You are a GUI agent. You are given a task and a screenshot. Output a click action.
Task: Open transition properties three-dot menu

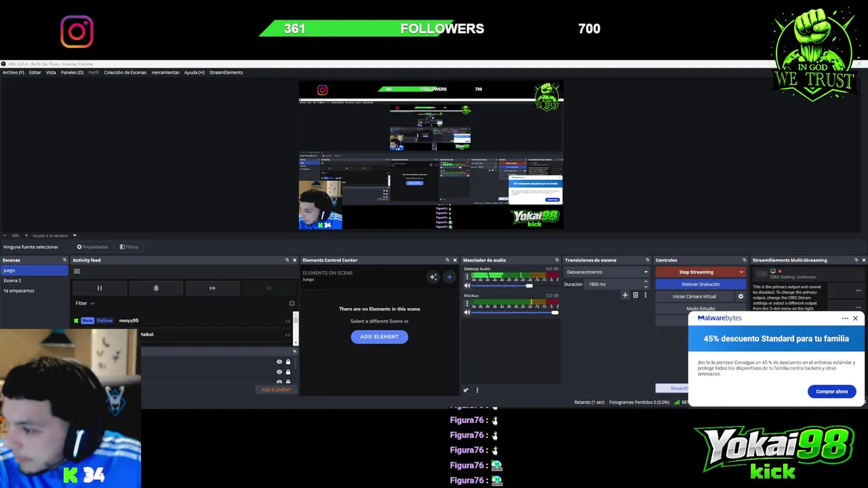tap(645, 295)
